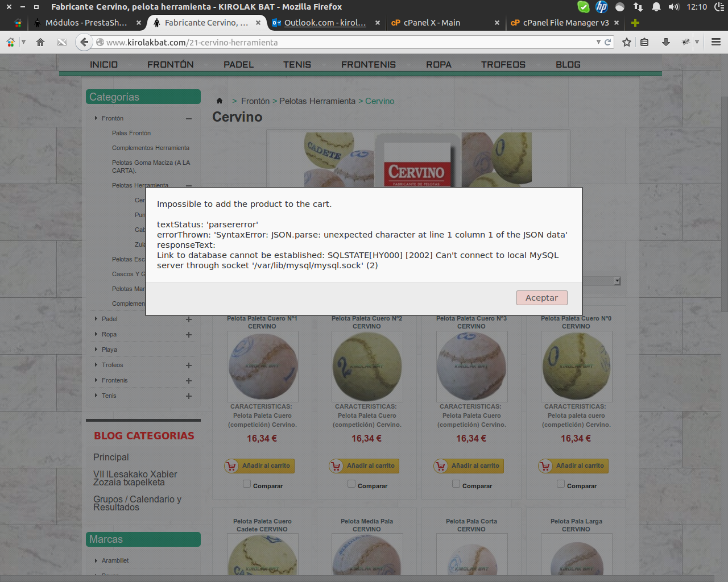
Task: Switch to the Módulos - PrestaShop tab
Action: (86, 23)
